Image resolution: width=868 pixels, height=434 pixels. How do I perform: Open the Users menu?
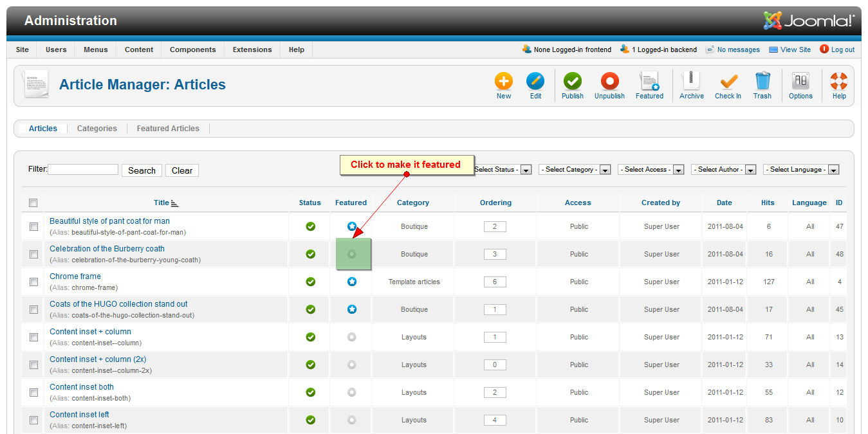click(56, 50)
